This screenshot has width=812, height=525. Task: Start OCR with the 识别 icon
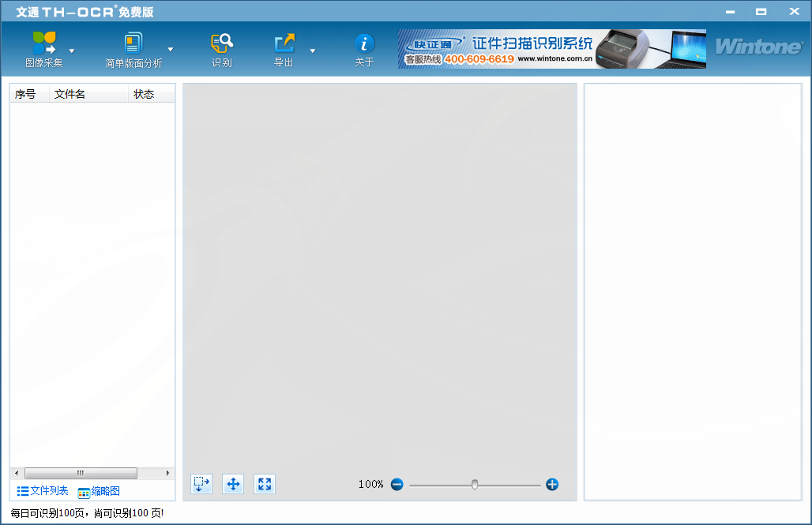point(222,43)
